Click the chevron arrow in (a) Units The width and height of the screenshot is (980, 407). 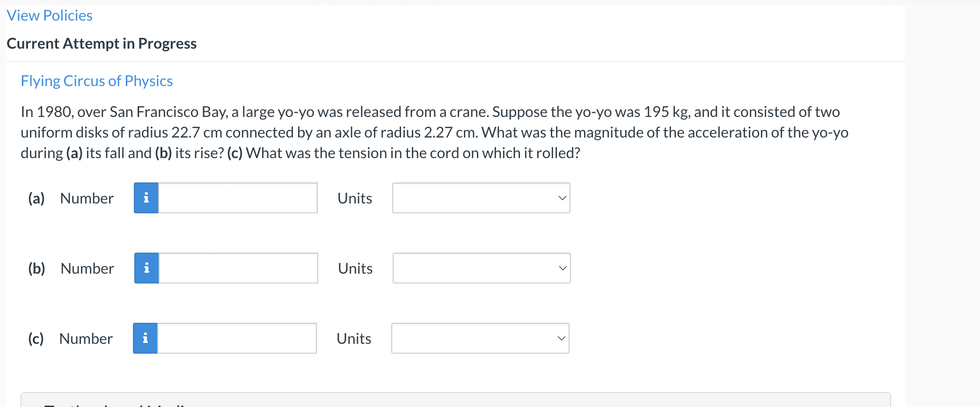click(563, 198)
